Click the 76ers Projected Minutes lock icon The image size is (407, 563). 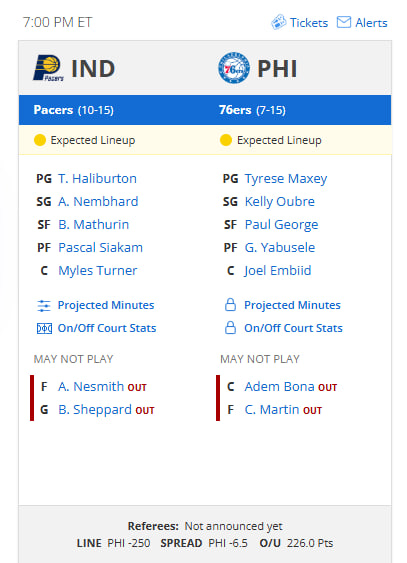pyautogui.click(x=230, y=305)
